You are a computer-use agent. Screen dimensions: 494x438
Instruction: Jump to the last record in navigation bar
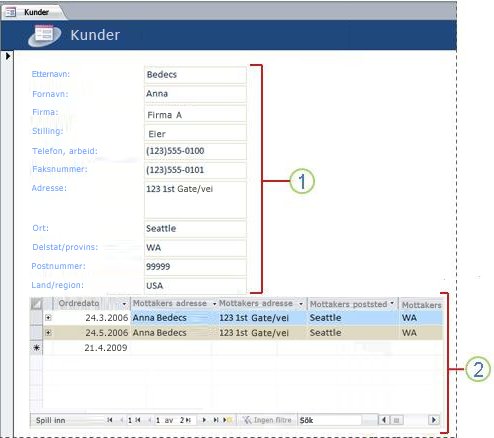[216, 420]
